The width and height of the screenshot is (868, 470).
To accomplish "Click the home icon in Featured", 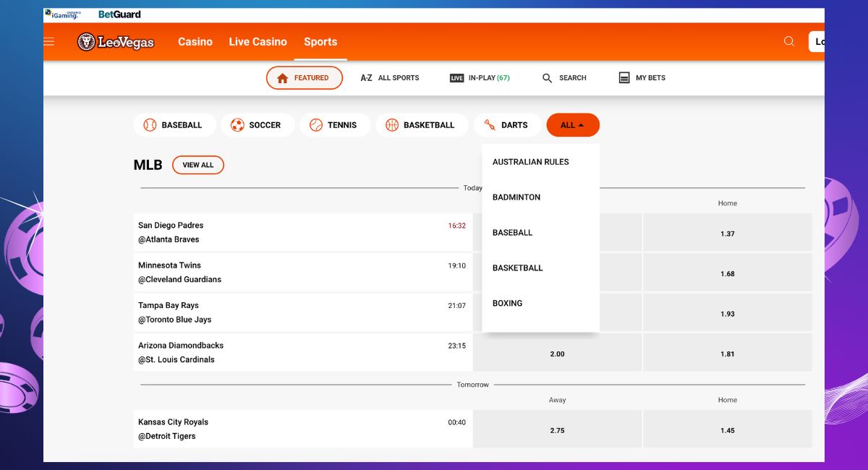I will (282, 78).
